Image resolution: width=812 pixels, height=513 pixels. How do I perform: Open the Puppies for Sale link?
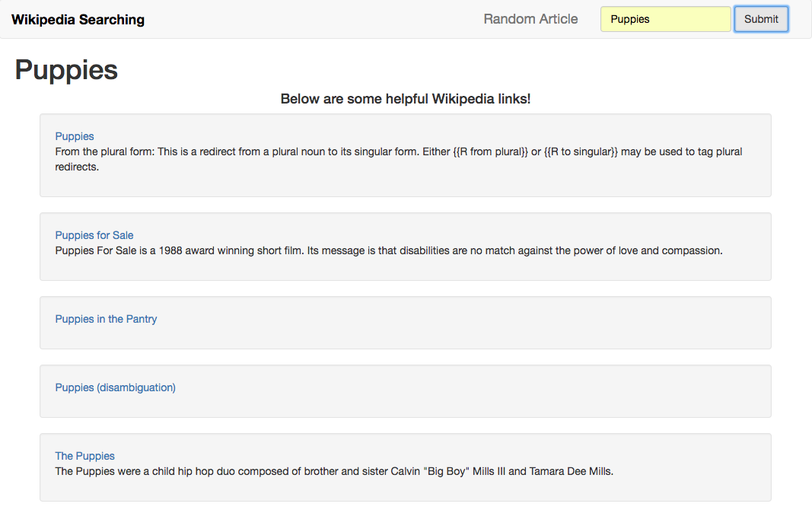click(94, 235)
